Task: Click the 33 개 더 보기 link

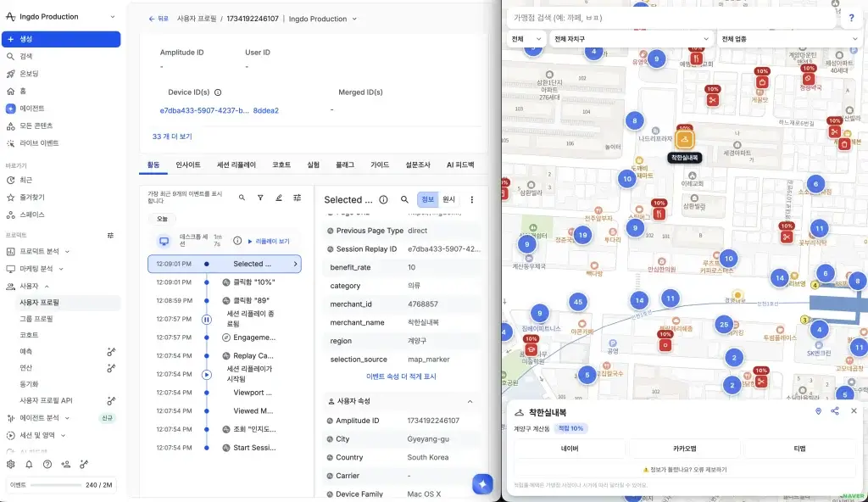Action: (172, 137)
